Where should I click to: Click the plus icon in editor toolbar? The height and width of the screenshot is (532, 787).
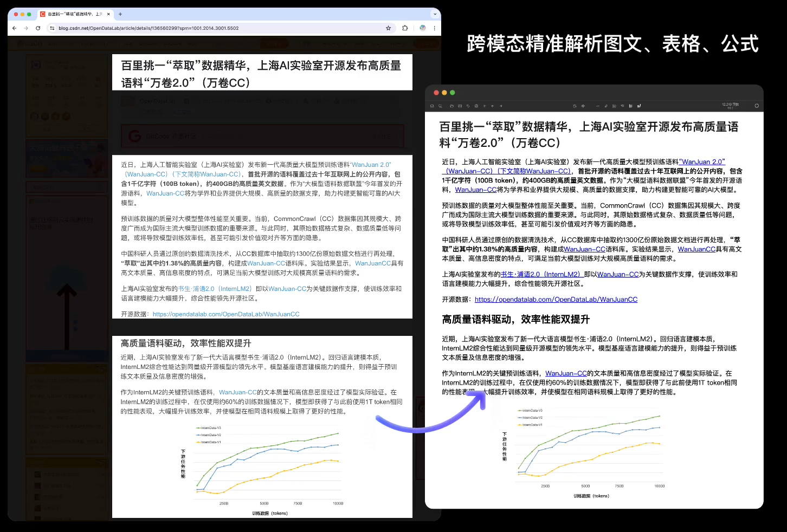pos(485,106)
